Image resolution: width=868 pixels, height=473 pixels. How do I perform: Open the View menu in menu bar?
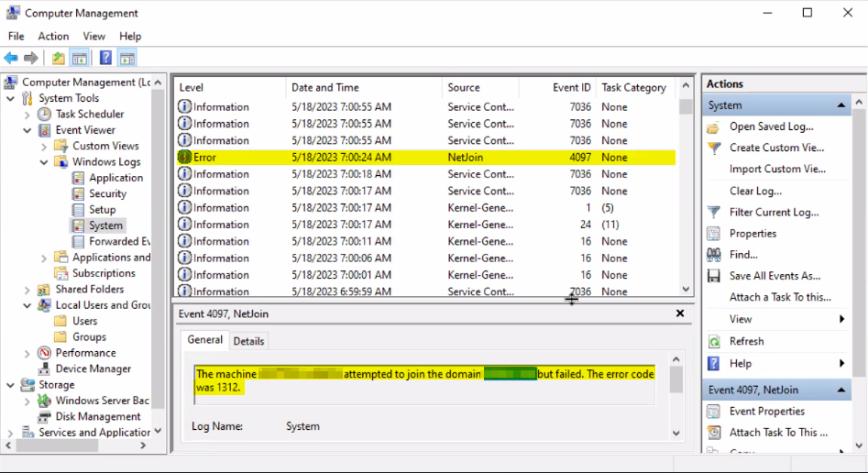[93, 36]
